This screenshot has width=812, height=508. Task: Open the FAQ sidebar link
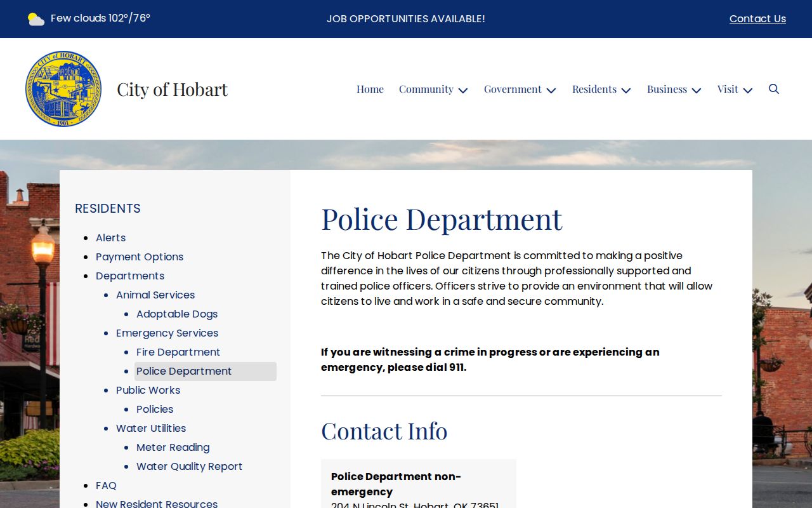106,485
